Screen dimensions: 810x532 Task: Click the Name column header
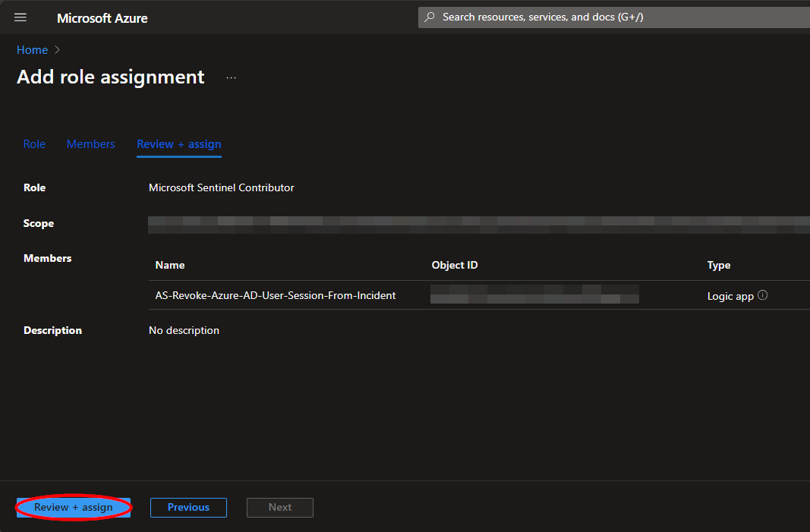tap(170, 265)
